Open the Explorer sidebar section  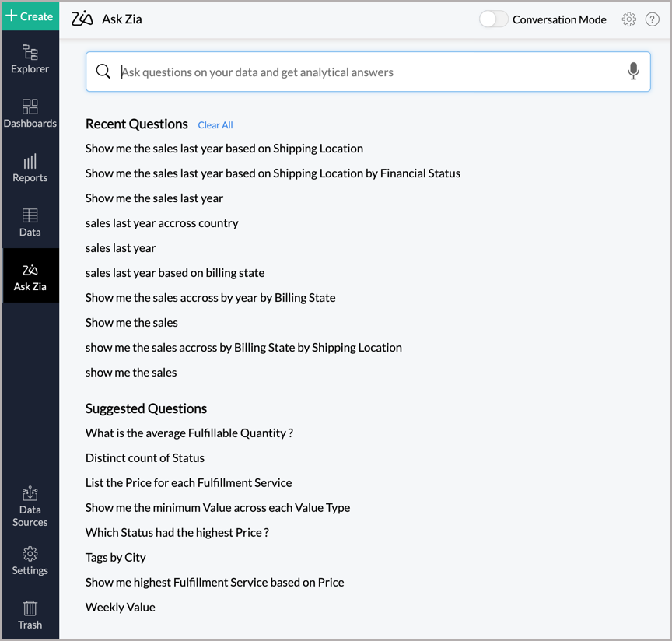[30, 59]
